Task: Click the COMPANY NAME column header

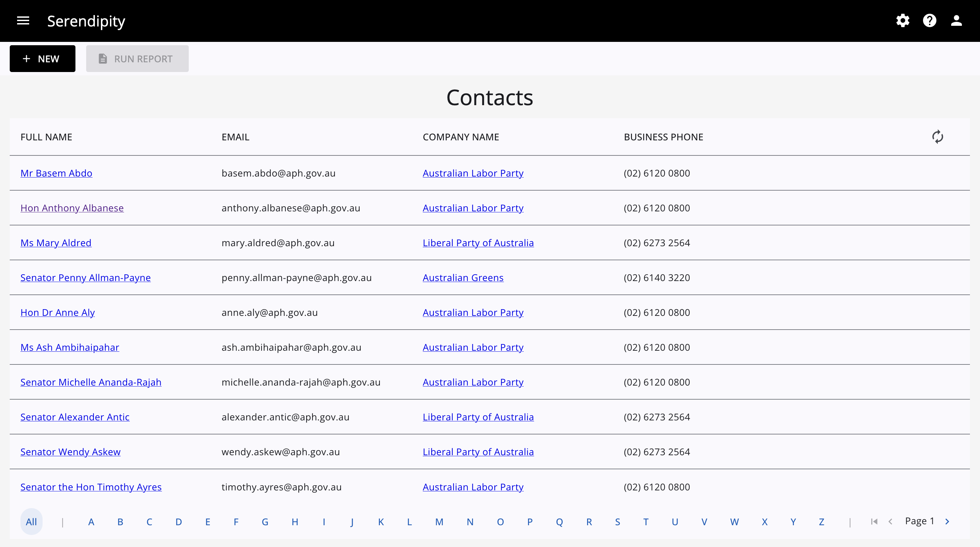Action: [x=461, y=137]
